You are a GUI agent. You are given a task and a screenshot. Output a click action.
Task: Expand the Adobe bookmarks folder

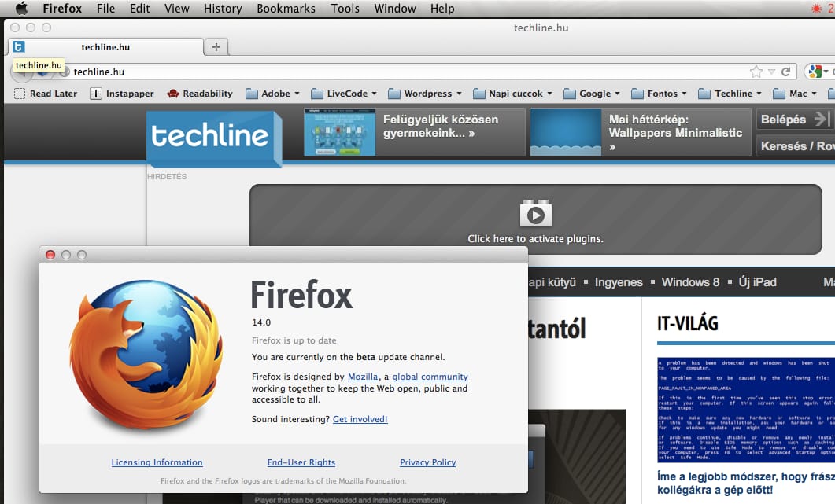[x=272, y=94]
